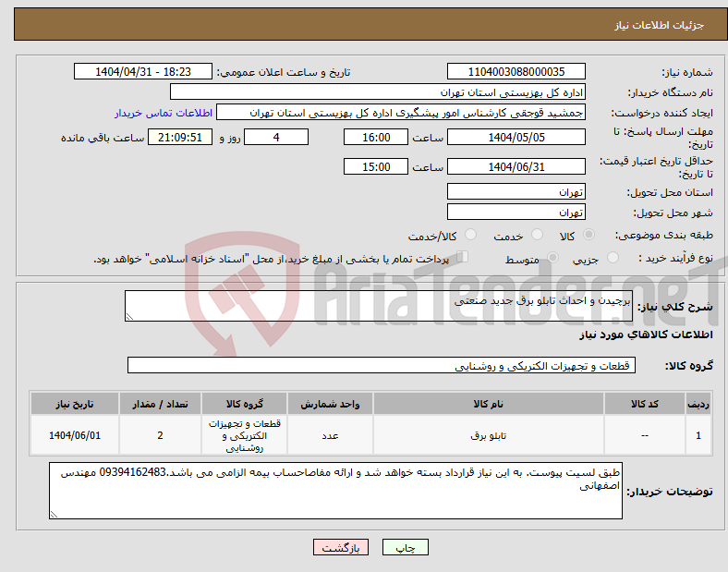
Task: Click the چاپ print button
Action: tap(406, 547)
